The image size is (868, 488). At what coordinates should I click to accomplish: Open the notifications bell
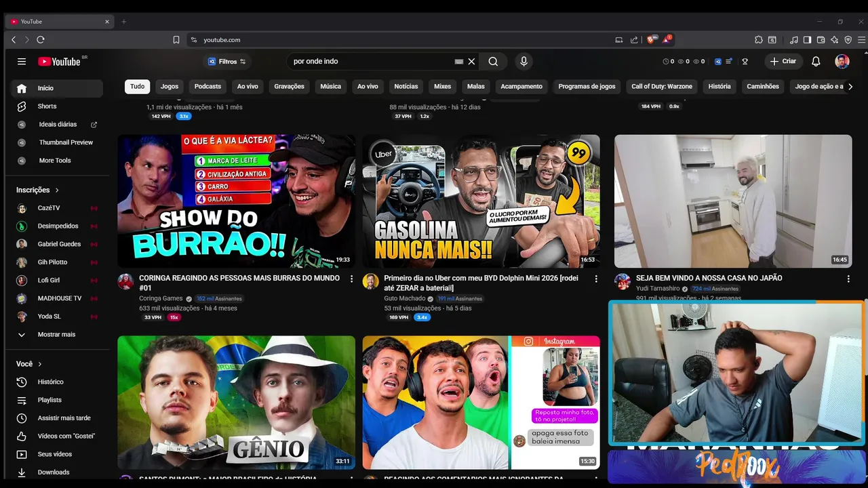(816, 61)
